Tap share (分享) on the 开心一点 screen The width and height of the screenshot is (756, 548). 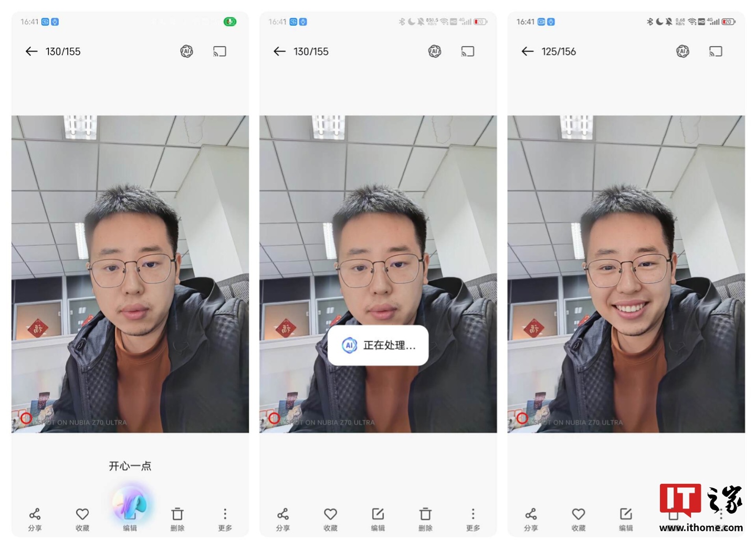click(x=35, y=519)
